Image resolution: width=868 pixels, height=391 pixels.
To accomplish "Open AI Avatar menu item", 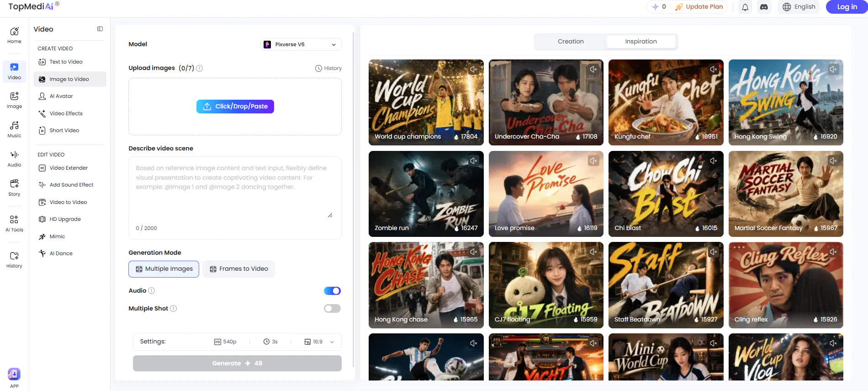I will (69, 96).
